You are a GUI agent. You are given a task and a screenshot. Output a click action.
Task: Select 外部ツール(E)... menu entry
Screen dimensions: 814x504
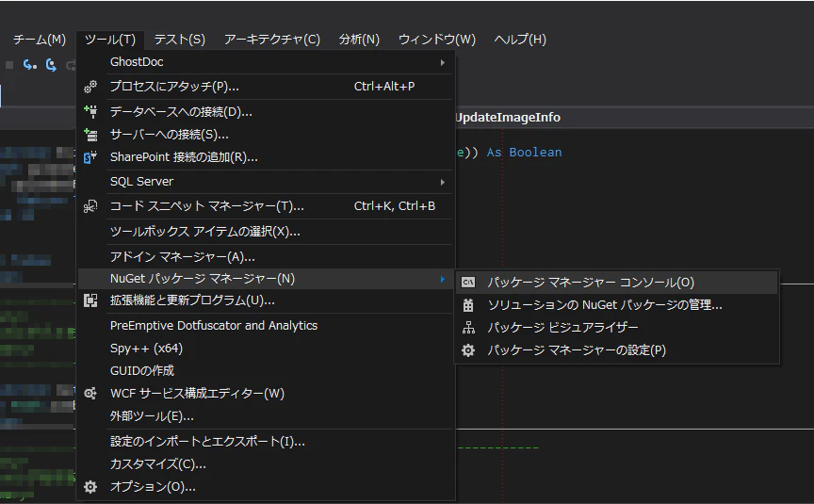point(266,416)
